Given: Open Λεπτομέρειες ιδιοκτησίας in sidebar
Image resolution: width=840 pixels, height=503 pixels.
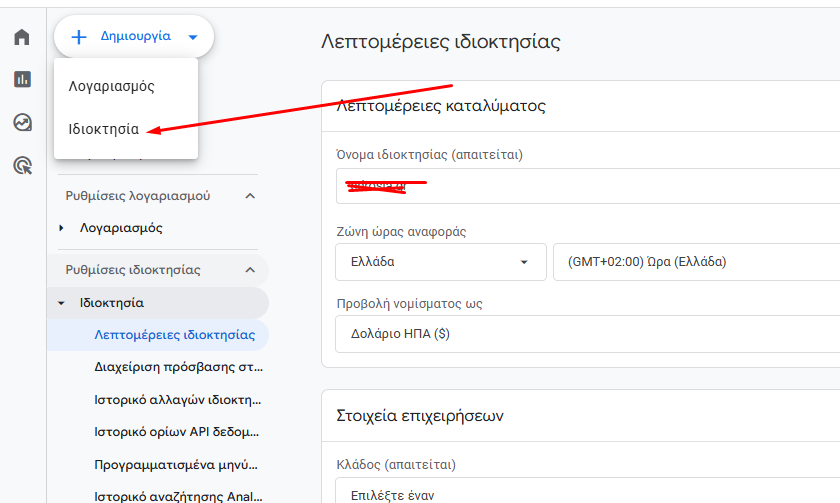Looking at the screenshot, I should 158,335.
